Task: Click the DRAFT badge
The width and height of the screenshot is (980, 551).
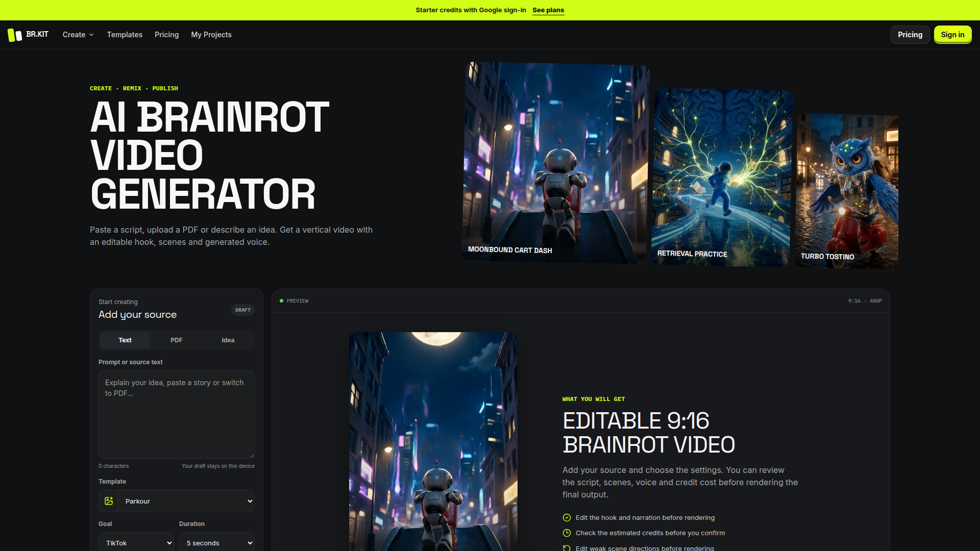Action: pyautogui.click(x=243, y=310)
